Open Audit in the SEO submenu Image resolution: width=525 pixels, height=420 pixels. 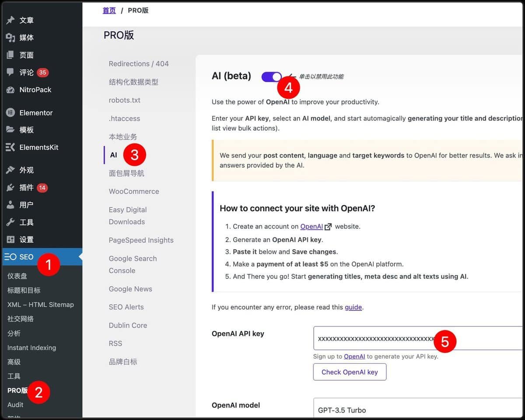[x=15, y=405]
